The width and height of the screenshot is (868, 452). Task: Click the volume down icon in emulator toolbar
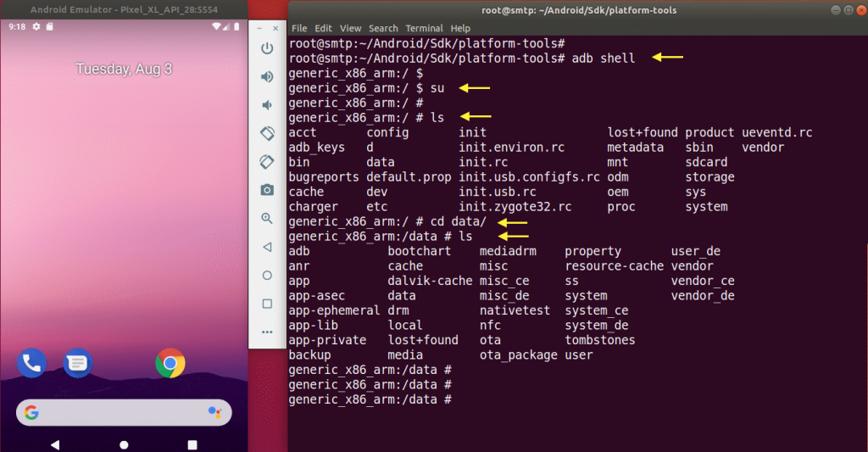coord(267,105)
